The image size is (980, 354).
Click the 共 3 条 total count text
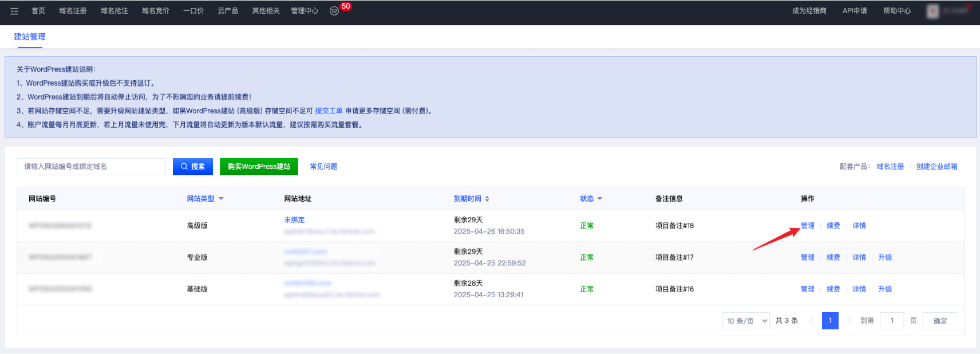coord(787,321)
